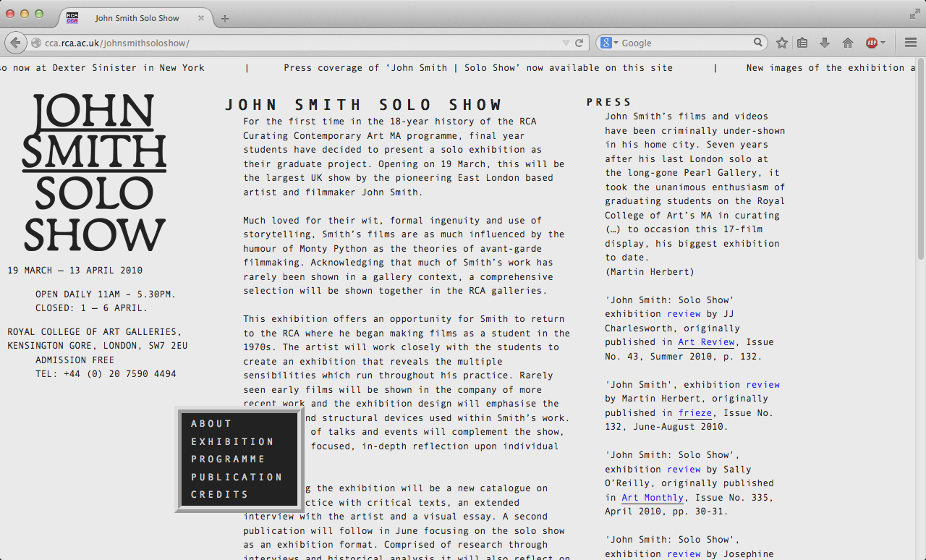Open the Art Review link
This screenshot has height=560, width=926.
coord(706,342)
